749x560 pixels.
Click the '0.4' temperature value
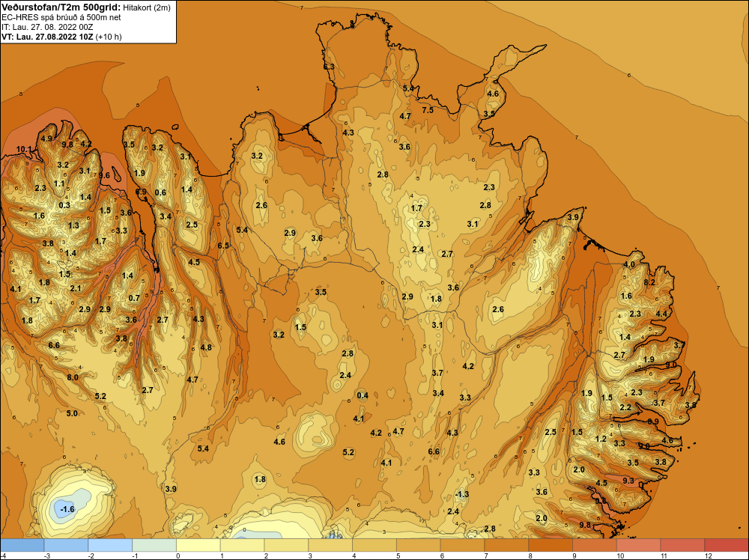(x=363, y=395)
